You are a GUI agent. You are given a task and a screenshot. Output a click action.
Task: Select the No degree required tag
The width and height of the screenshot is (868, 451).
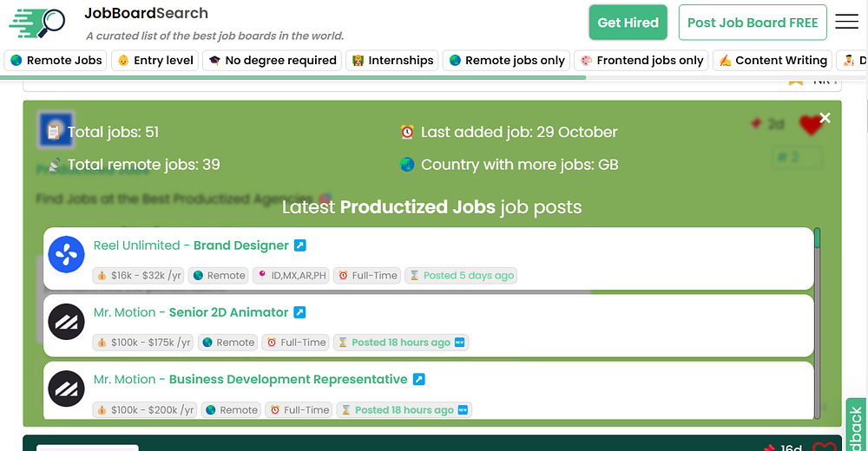272,61
